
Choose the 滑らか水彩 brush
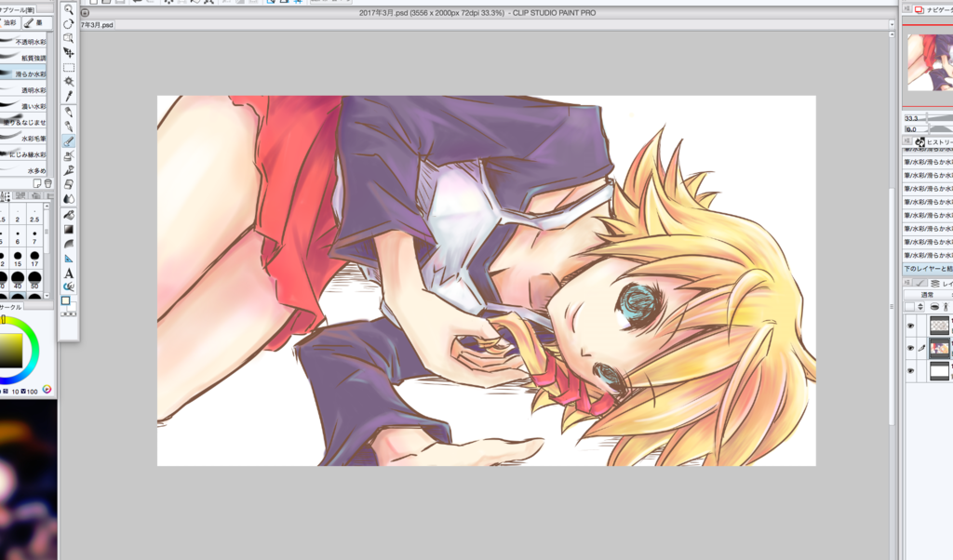point(23,73)
